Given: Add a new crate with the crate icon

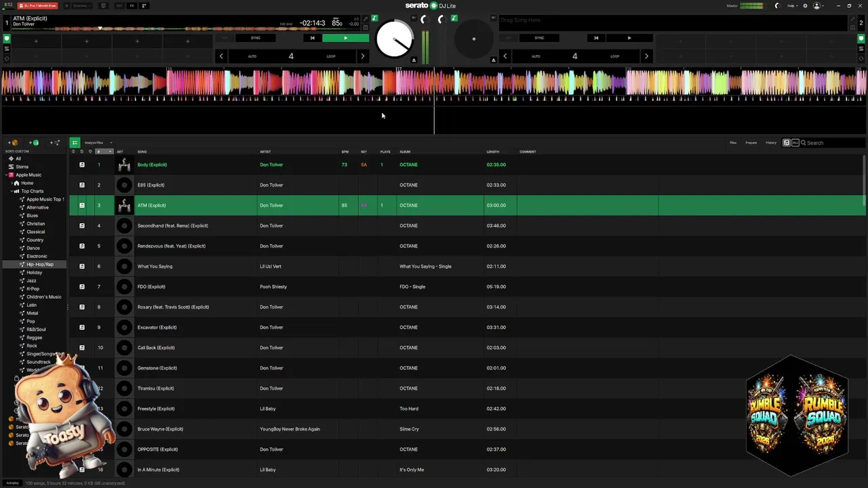Looking at the screenshot, I should pos(14,143).
